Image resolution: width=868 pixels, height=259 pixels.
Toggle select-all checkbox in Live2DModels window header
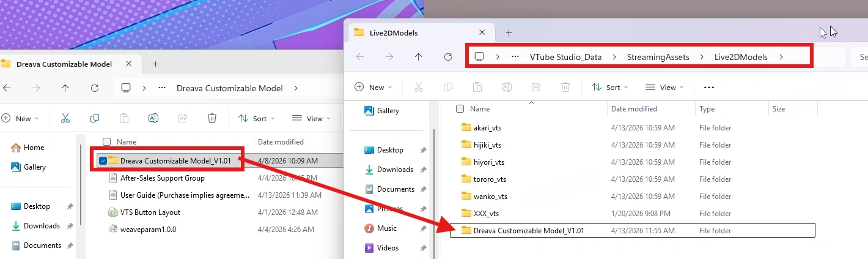pos(460,109)
